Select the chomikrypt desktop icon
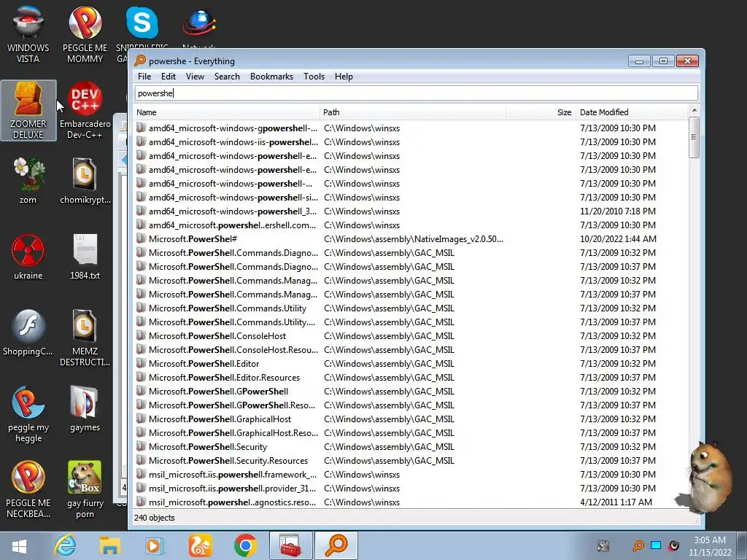Screen dimensions: 747x560 coord(85,182)
